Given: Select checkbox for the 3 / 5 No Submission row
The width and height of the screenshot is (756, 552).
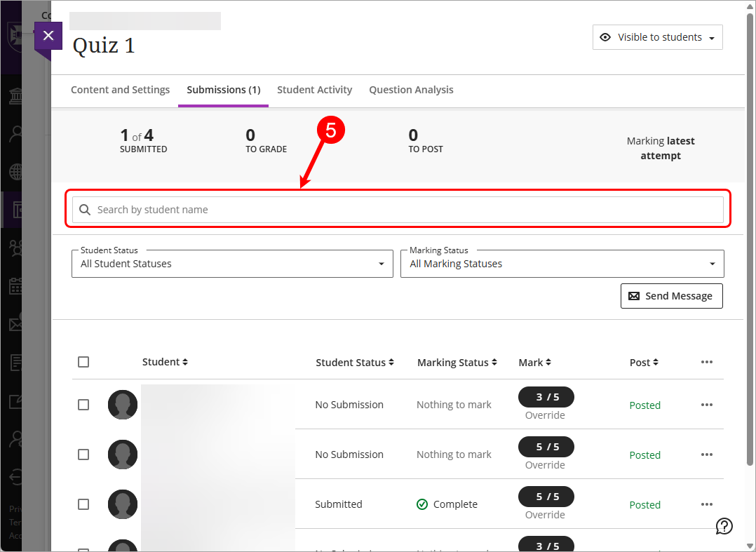Looking at the screenshot, I should pyautogui.click(x=83, y=405).
